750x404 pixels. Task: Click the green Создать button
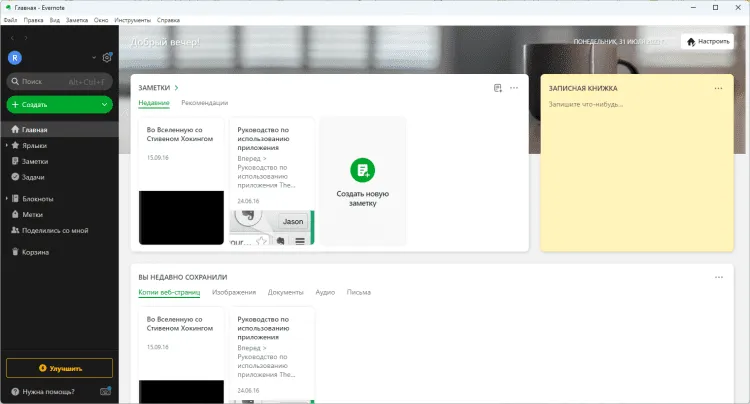[x=60, y=105]
